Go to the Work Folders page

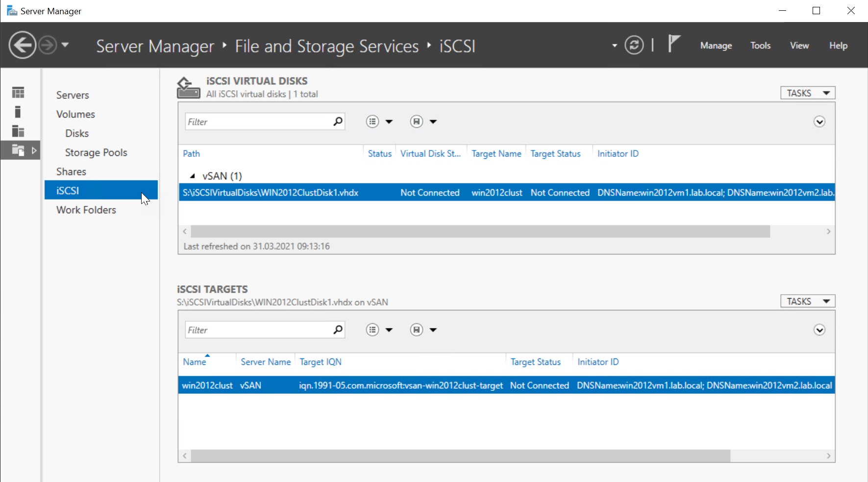point(86,210)
